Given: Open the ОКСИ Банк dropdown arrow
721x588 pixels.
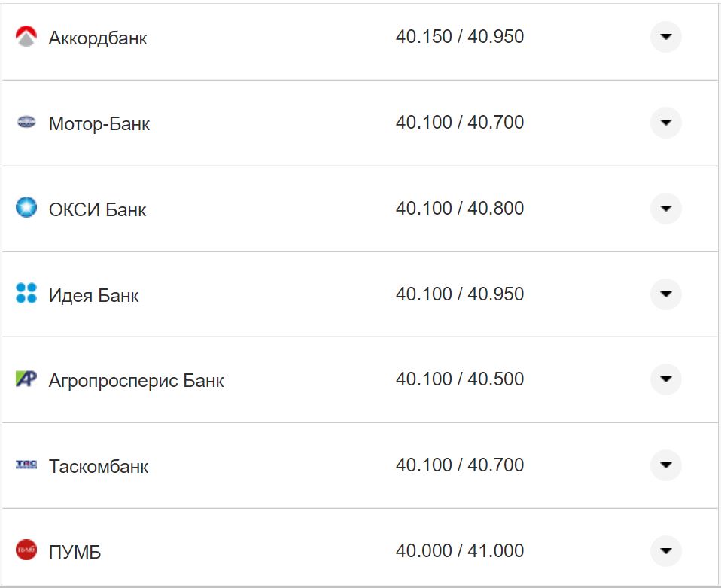Looking at the screenshot, I should (665, 208).
